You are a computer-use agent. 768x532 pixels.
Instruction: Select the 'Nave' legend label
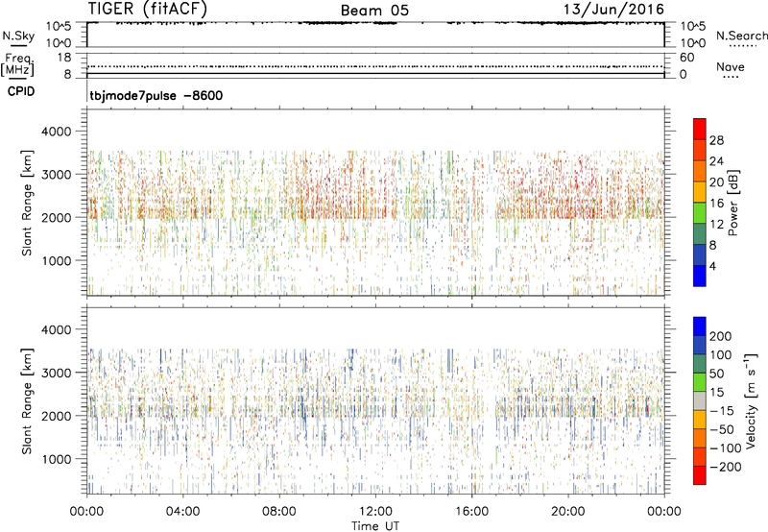(731, 66)
